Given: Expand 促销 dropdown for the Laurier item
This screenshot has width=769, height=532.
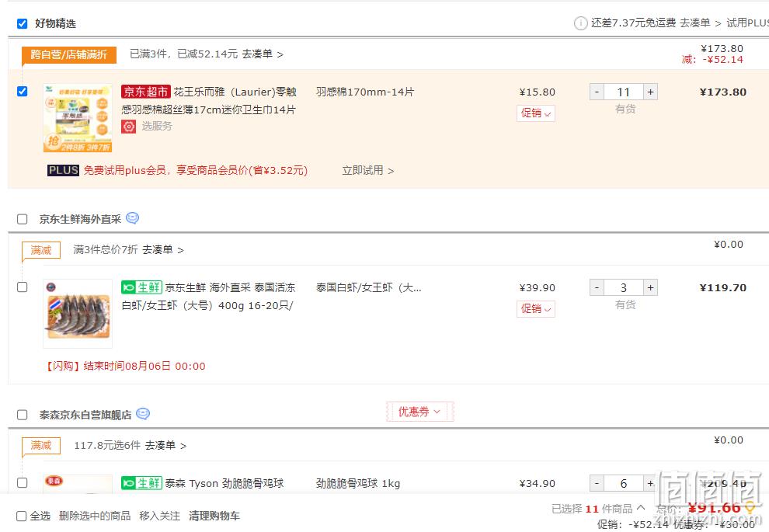Looking at the screenshot, I should coord(535,113).
